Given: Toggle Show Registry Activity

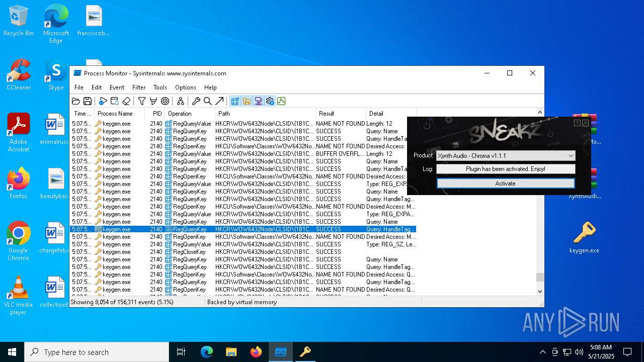Looking at the screenshot, I should pyautogui.click(x=235, y=101).
